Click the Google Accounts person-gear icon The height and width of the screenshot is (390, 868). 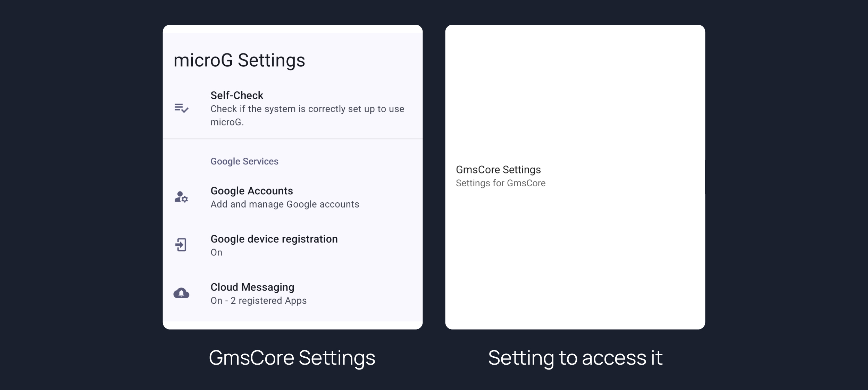(181, 197)
